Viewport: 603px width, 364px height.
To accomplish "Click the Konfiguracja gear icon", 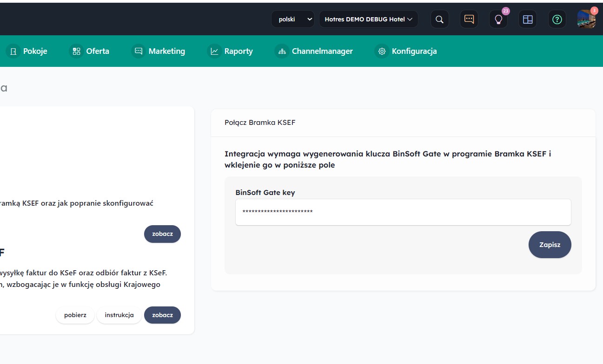I will [382, 51].
